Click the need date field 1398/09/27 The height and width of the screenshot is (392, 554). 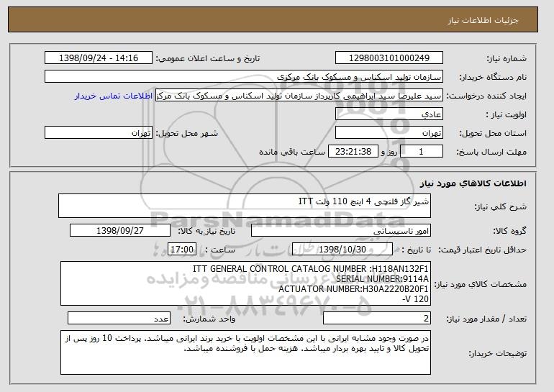[120, 231]
